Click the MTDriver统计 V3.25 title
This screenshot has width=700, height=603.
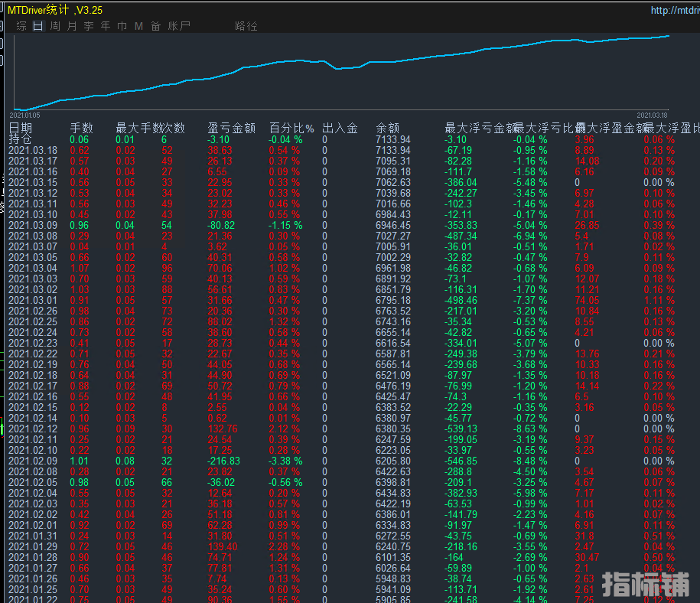55,10
